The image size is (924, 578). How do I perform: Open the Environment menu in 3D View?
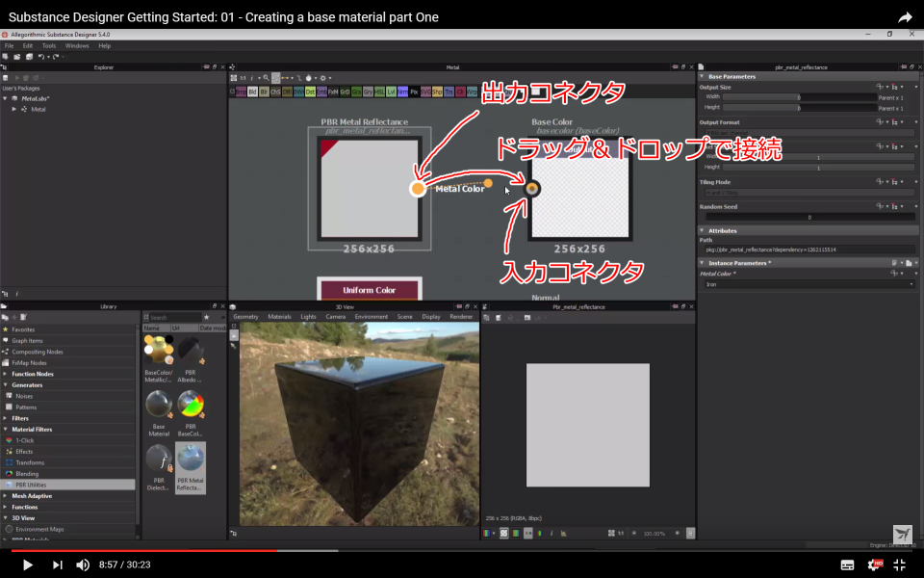tap(372, 317)
